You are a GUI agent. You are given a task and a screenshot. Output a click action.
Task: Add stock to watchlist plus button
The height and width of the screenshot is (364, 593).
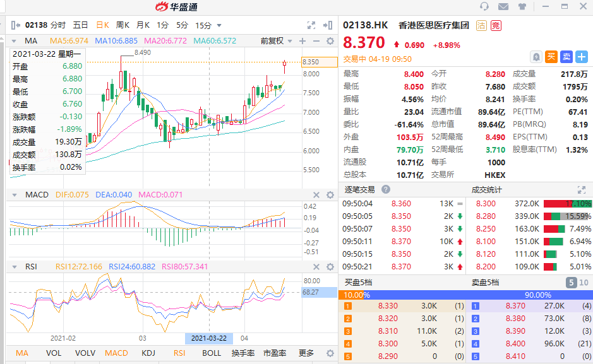(x=581, y=57)
